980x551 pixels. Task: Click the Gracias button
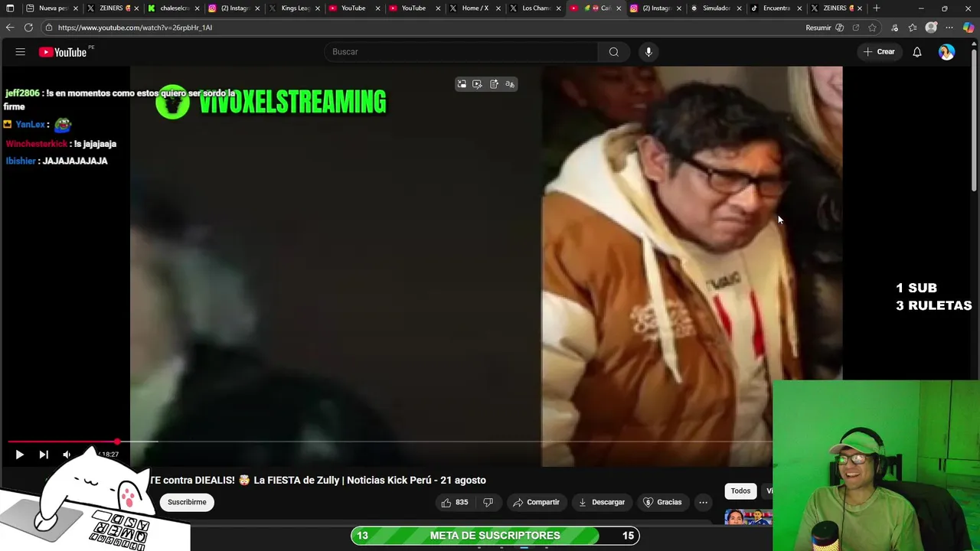[x=662, y=502]
